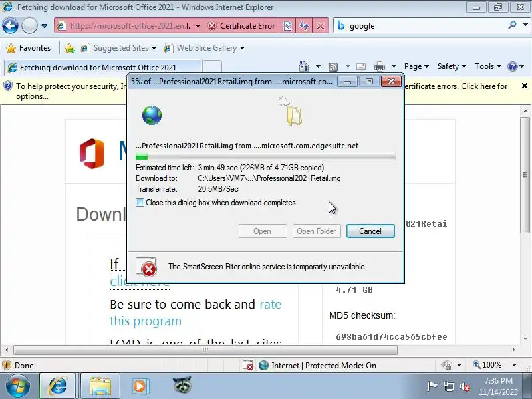Click Internet Explorer taskbar icon

click(58, 386)
